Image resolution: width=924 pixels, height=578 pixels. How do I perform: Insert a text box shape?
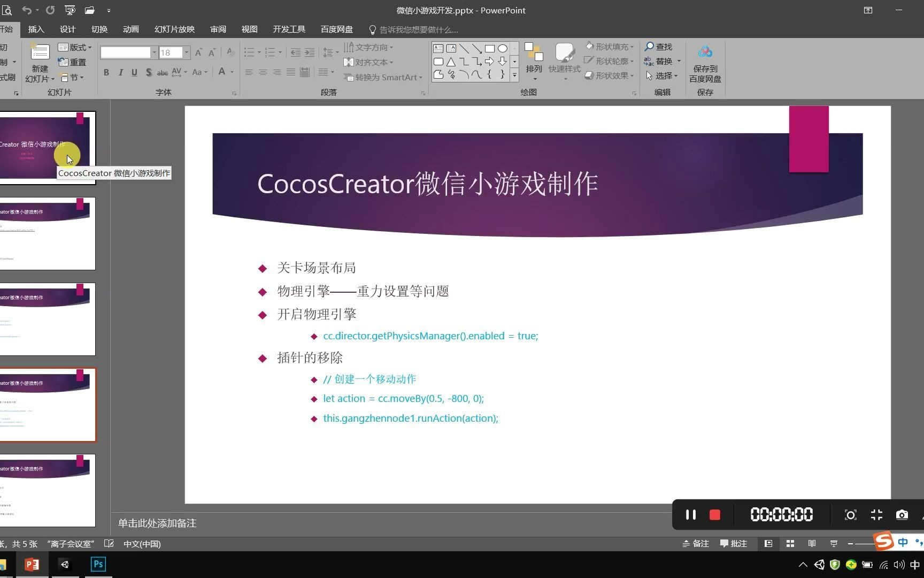coord(438,48)
